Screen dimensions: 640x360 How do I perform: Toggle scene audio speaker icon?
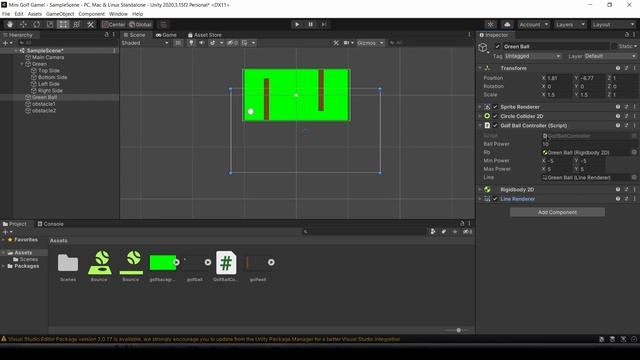[202, 43]
